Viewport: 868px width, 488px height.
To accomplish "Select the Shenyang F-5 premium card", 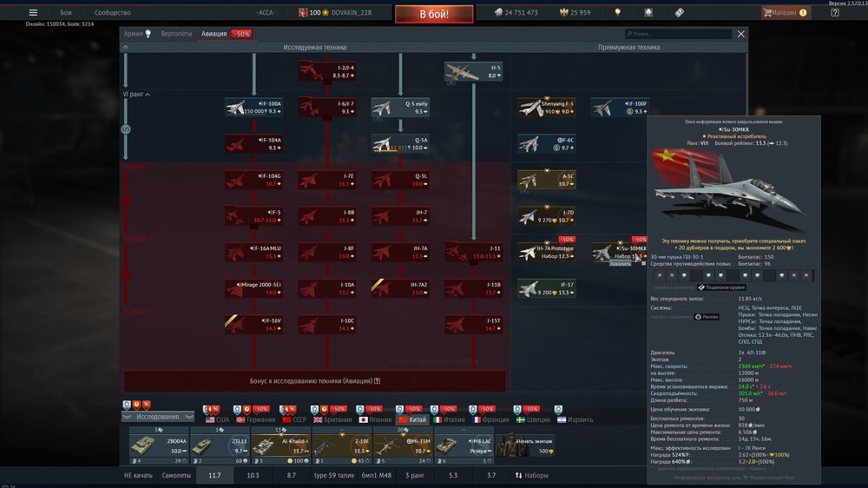I will coord(546,108).
